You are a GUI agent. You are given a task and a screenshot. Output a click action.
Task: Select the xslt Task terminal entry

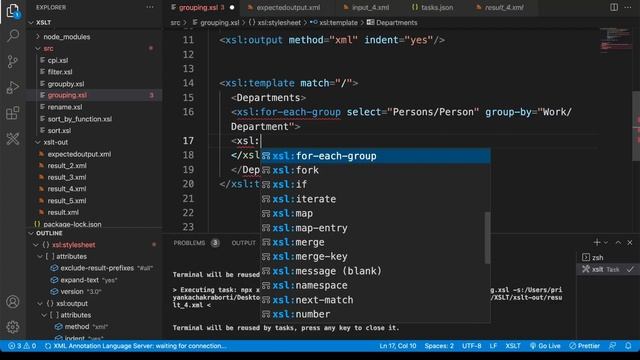[608, 269]
